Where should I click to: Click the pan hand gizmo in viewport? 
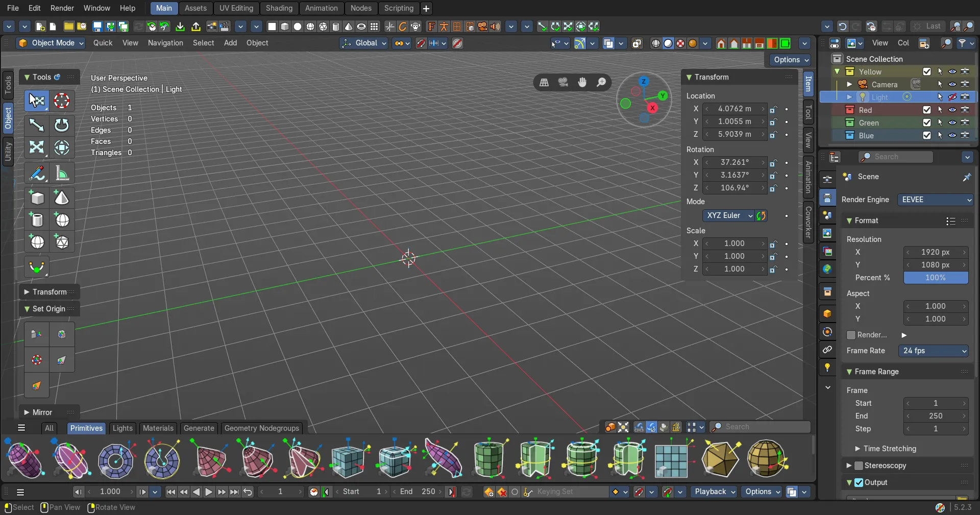pos(582,82)
